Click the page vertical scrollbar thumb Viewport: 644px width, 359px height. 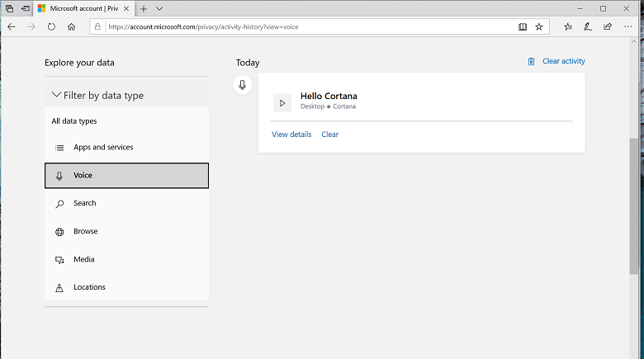tap(634, 206)
